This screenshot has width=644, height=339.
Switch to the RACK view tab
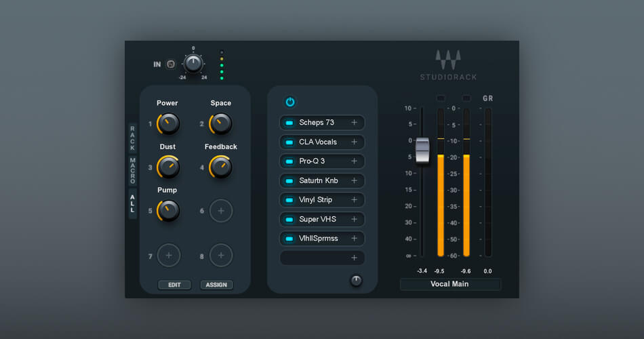point(133,138)
